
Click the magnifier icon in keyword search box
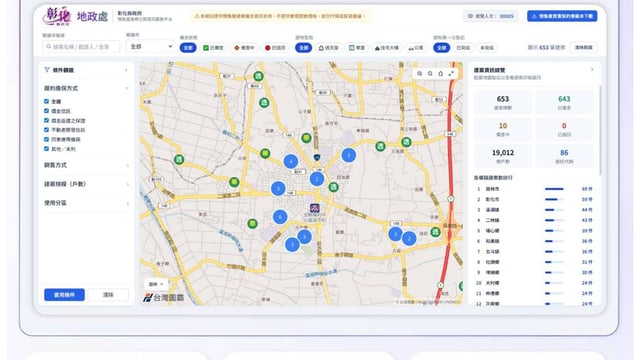(49, 47)
